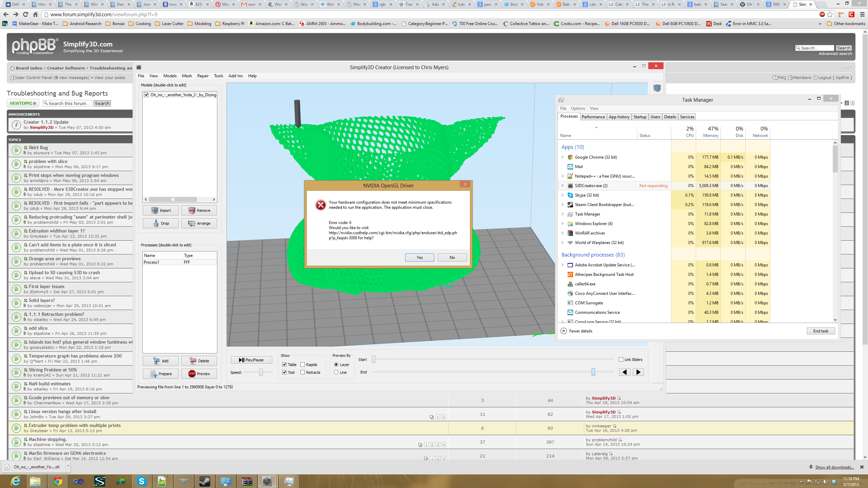Toggle the Table show checkbox
The image size is (868, 488).
(284, 365)
